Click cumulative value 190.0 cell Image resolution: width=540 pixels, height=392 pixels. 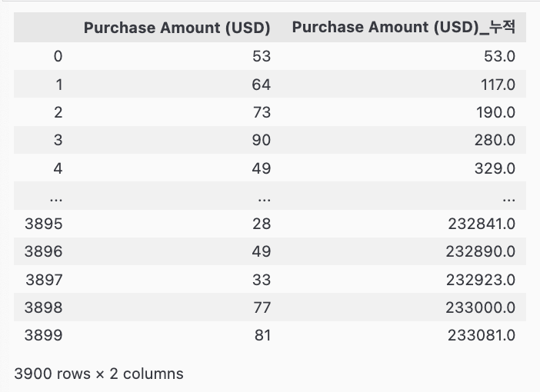click(495, 112)
